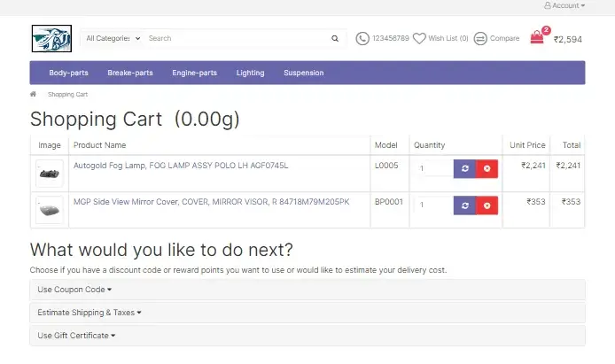Click the search input field

point(235,39)
